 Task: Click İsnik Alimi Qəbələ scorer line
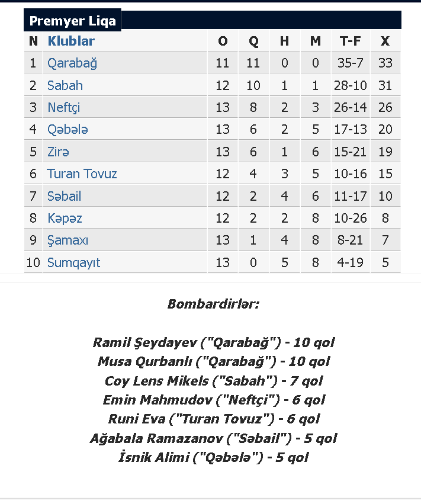click(213, 457)
